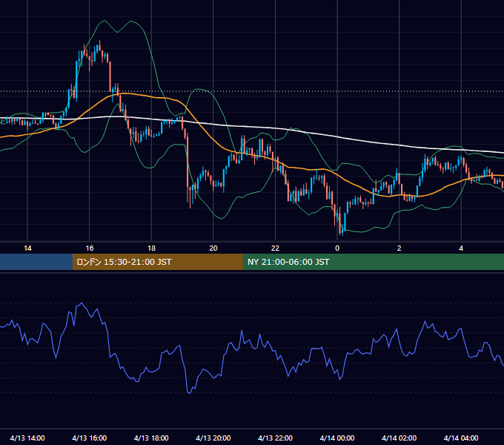Viewport: 504px width, 445px height.
Task: Click the 4/13 18:00 date label
Action: (151, 438)
